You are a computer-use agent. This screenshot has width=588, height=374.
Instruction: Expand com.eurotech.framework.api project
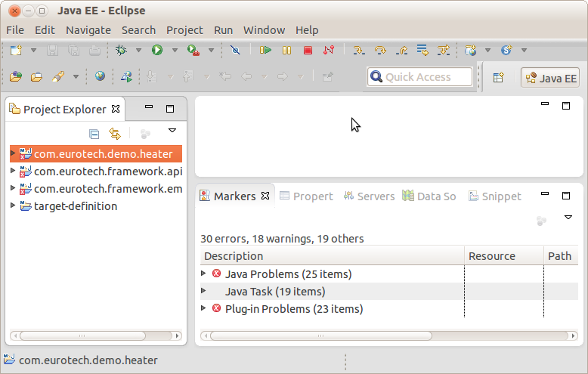coord(13,171)
